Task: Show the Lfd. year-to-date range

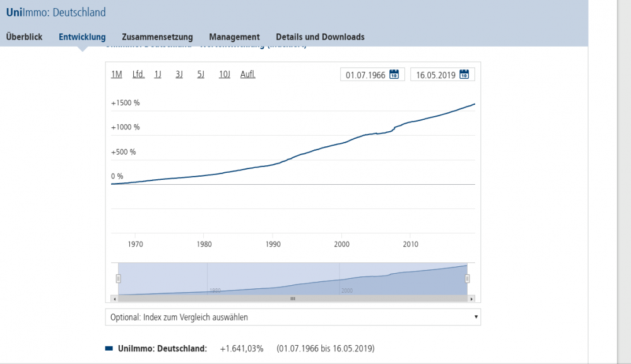Action: (x=138, y=74)
